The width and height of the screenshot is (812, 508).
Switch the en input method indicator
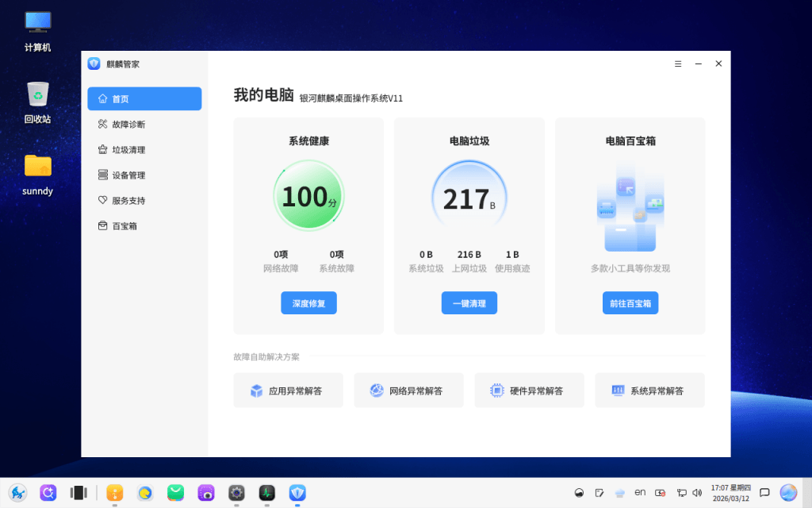[640, 492]
